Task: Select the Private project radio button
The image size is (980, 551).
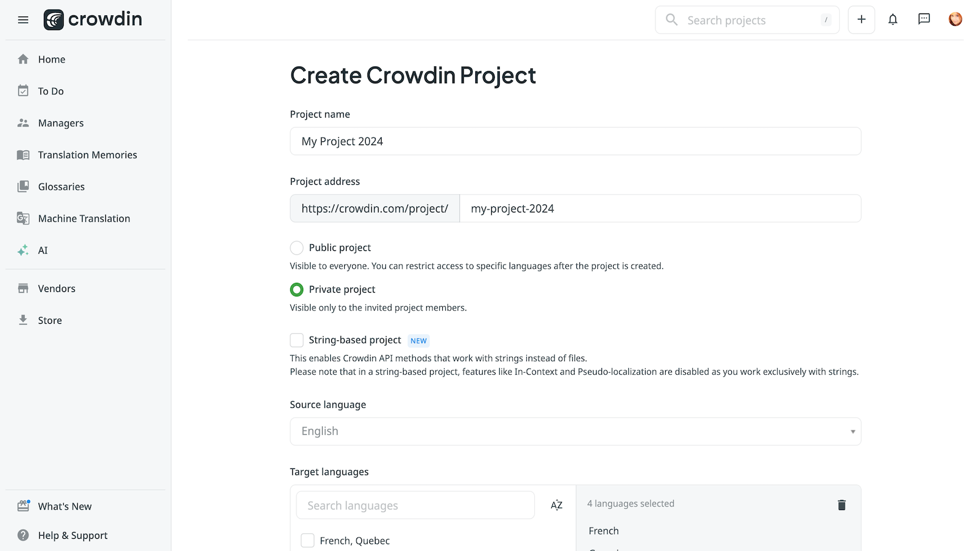Action: click(x=296, y=290)
